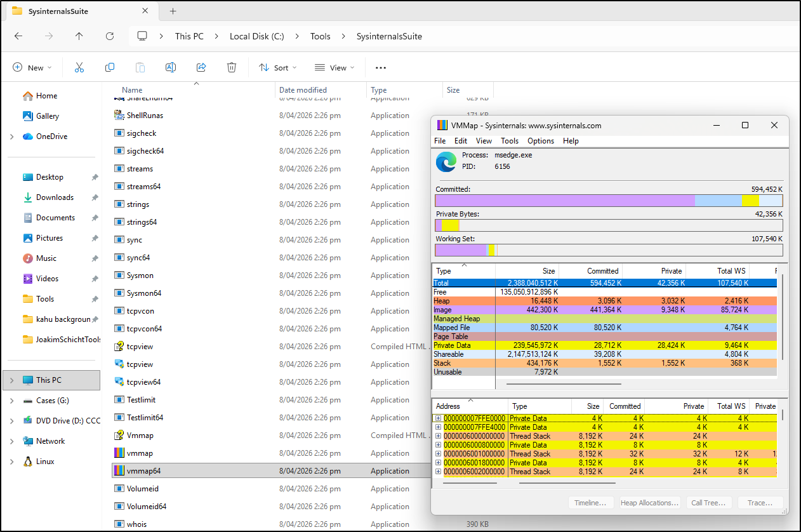Expand address 0000006000000000 Thread Stack row

click(x=438, y=436)
